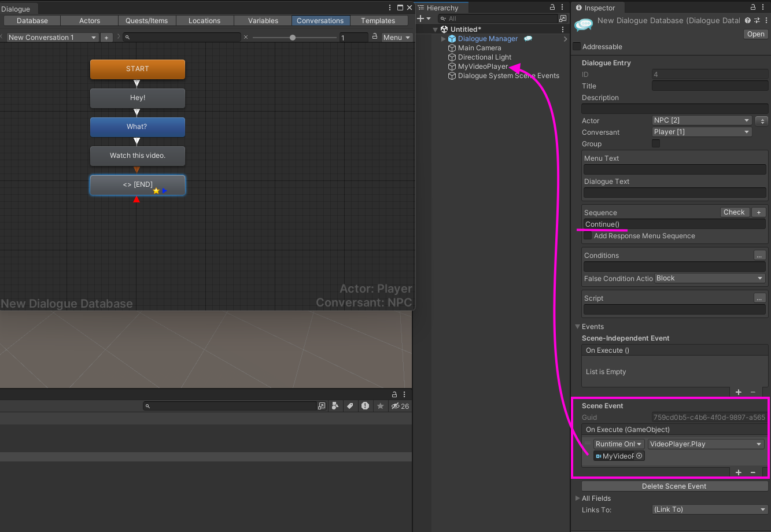Enable the Addressable checkbox
Viewport: 771px width, 532px height.
577,46
